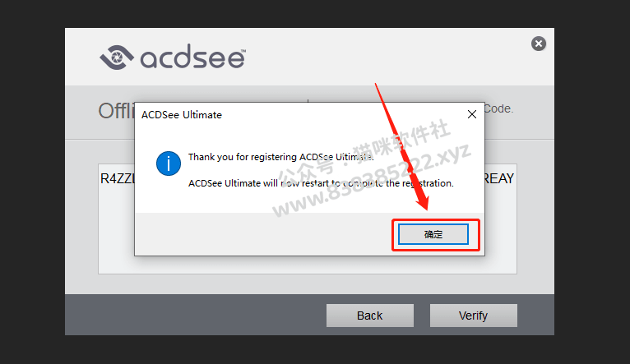Close the registration window with round X
The width and height of the screenshot is (630, 364).
(x=539, y=44)
